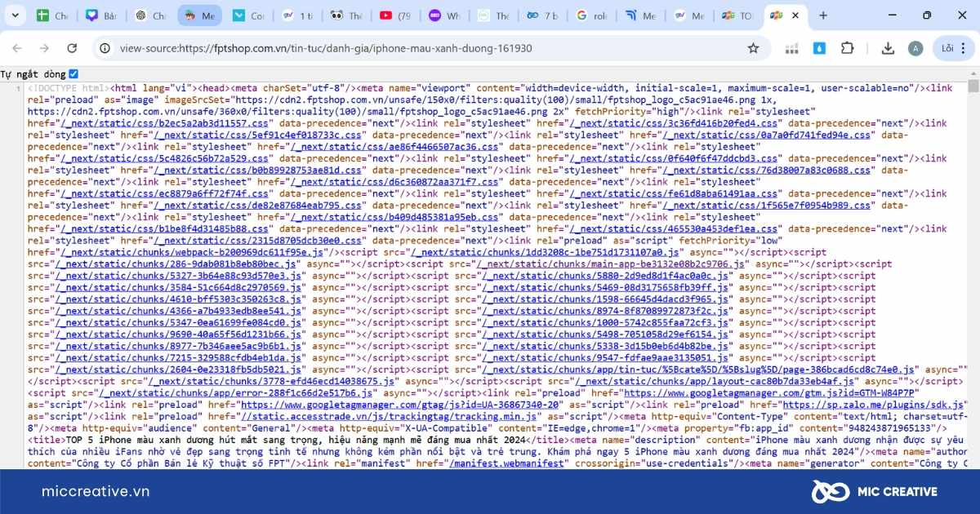Viewport: 980px width, 514px height.
Task: Reload the current page
Action: click(72, 48)
